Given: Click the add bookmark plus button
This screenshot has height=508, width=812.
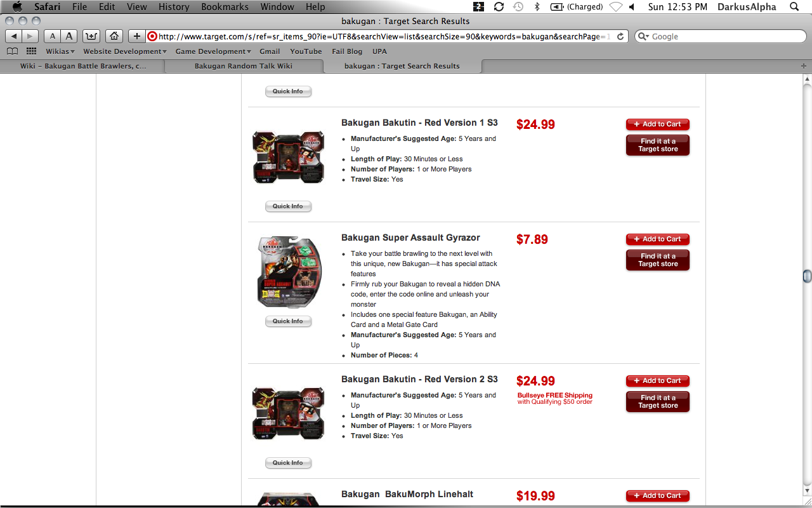Looking at the screenshot, I should 136,36.
